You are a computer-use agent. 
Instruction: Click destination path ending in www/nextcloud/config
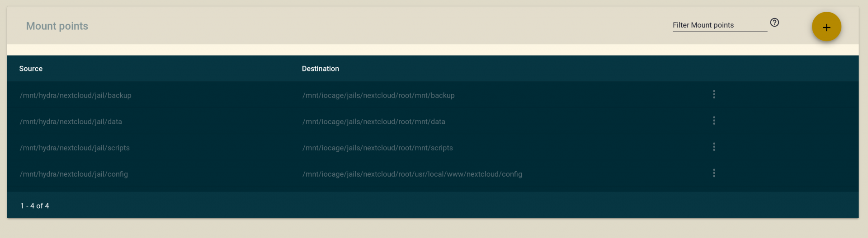(412, 174)
